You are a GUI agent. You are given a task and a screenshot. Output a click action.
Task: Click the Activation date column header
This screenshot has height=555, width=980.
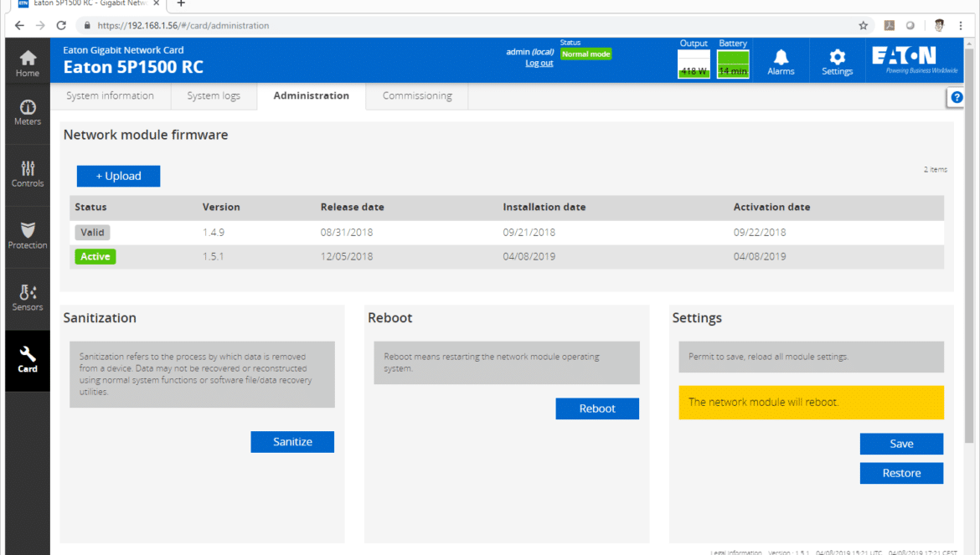click(771, 208)
